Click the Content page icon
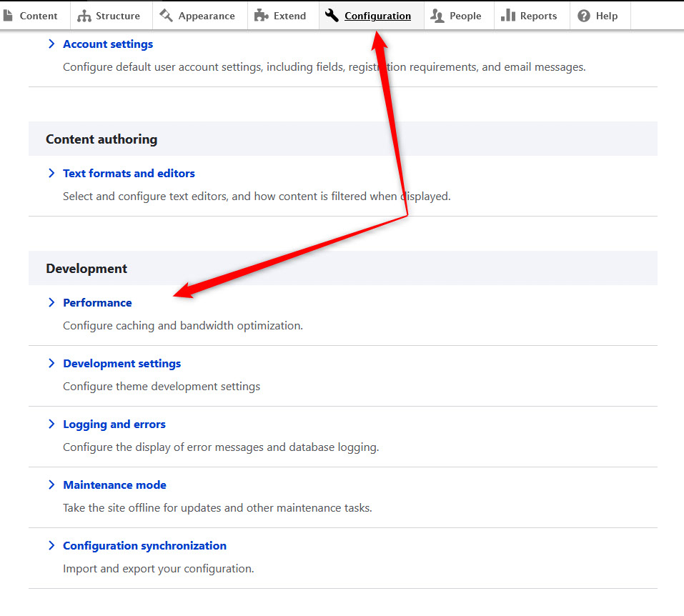 click(x=9, y=14)
